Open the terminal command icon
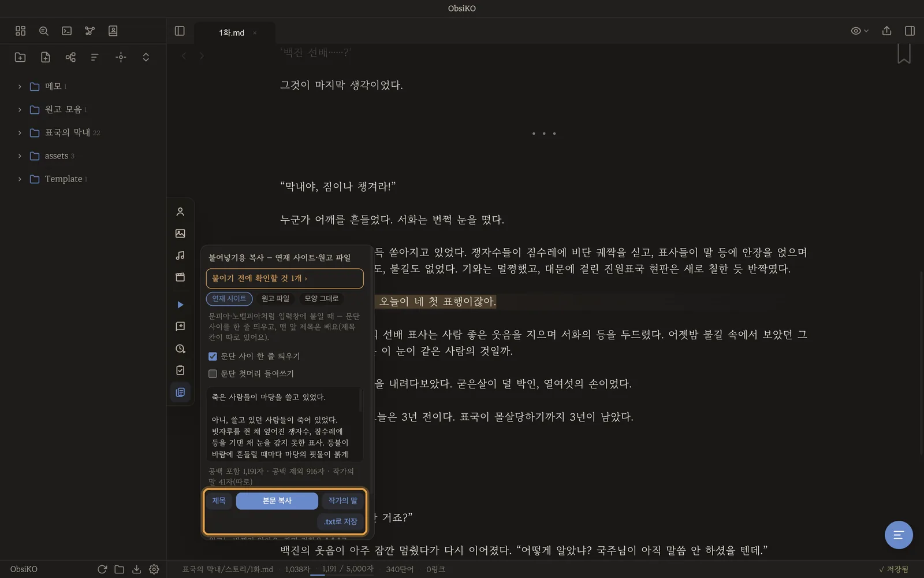The width and height of the screenshot is (924, 578). click(x=67, y=31)
